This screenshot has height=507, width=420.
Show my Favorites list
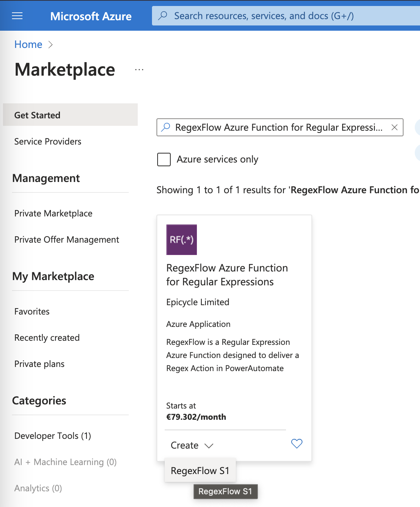(x=32, y=312)
